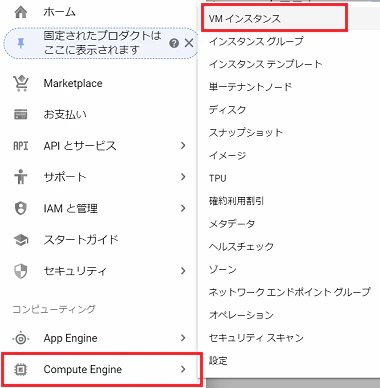Select ゾーン
380x388 pixels.
223,269
